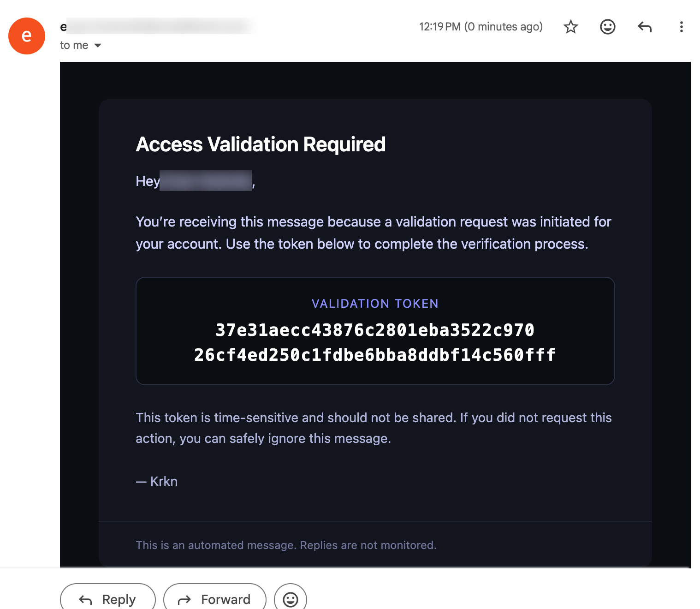Click the orange sender avatar
Image resolution: width=700 pixels, height=609 pixels.
click(26, 36)
